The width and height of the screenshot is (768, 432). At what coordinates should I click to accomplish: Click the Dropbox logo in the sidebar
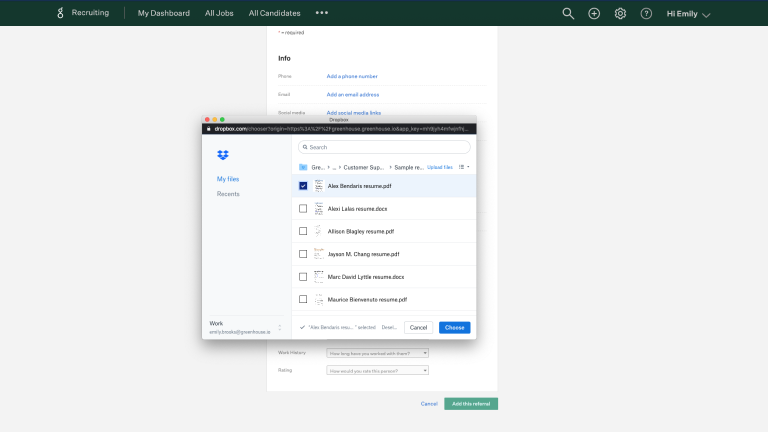tap(223, 155)
